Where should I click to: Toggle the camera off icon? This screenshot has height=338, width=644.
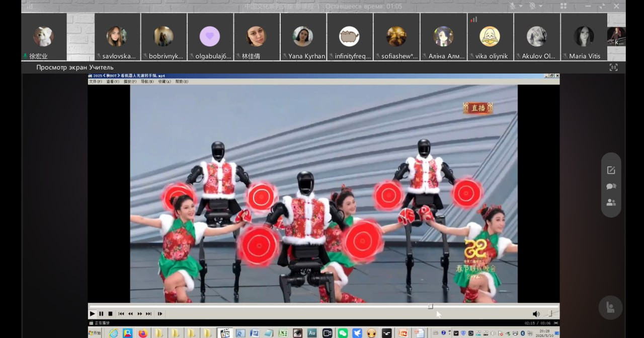click(532, 6)
